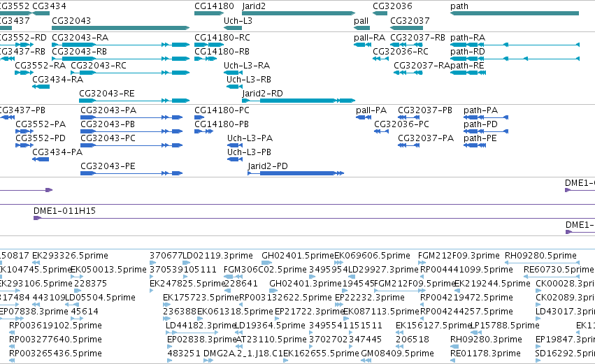This screenshot has height=364, width=595.
Task: Click the Jarid2 gene label
Action: 254,6
